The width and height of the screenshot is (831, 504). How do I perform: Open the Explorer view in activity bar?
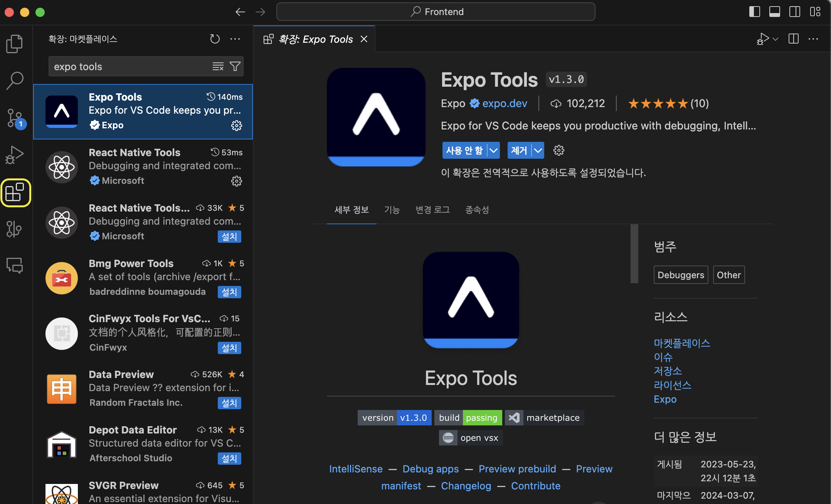(15, 43)
